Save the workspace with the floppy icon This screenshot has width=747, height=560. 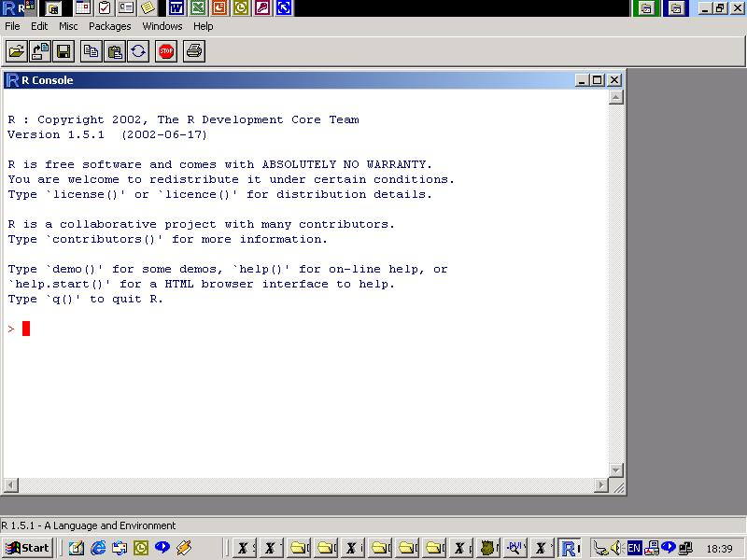coord(63,51)
